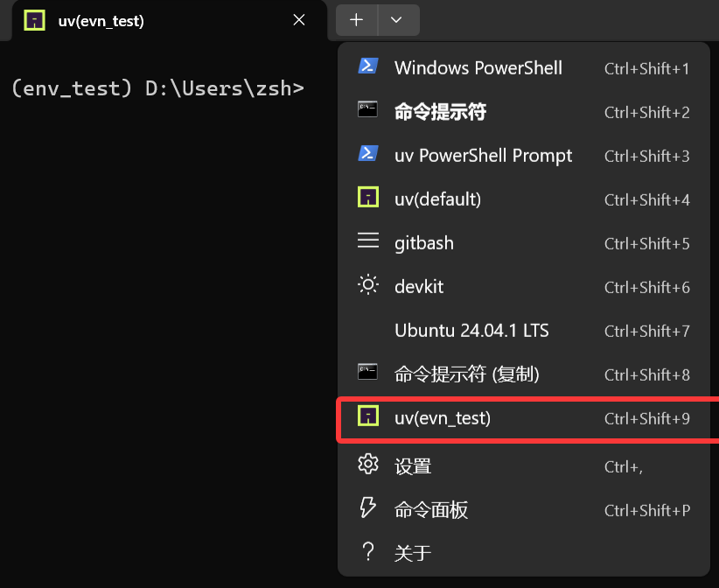719x588 pixels.
Task: Click the question mark icon beside 关于
Action: pyautogui.click(x=367, y=551)
